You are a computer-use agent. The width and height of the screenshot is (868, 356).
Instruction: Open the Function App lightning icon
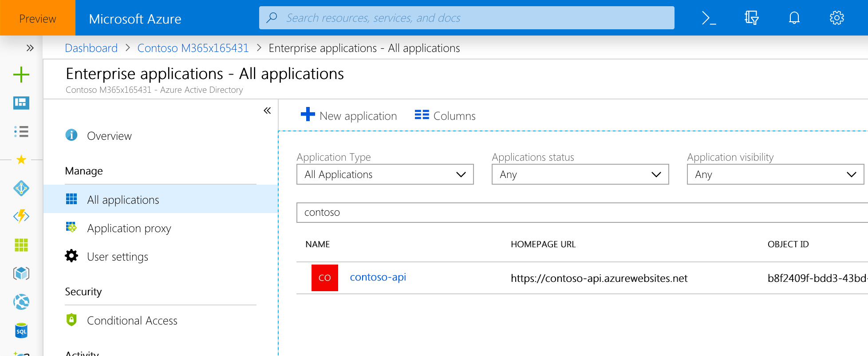(21, 216)
